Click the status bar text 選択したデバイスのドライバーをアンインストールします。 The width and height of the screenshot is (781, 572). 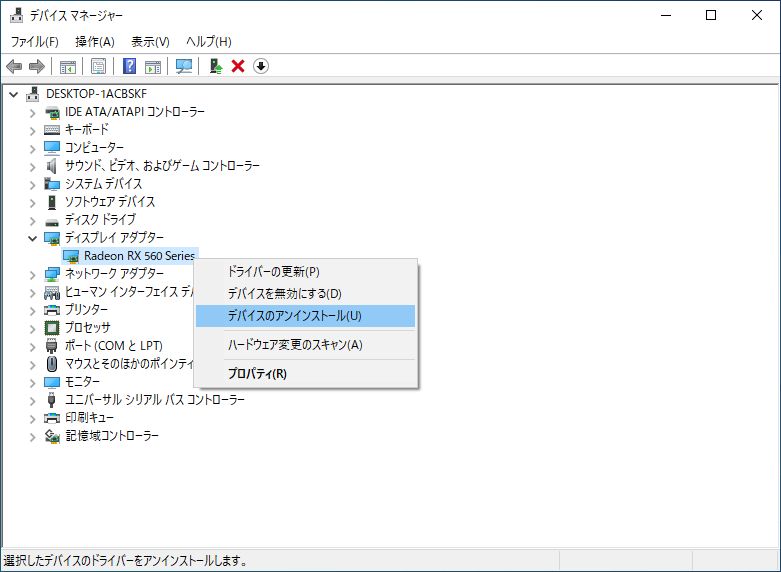pyautogui.click(x=126, y=561)
